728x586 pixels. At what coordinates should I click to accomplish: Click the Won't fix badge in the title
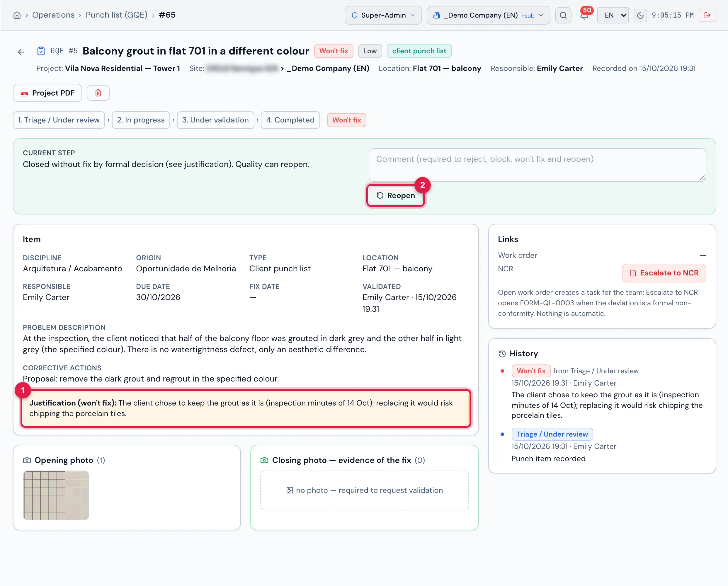click(x=334, y=51)
